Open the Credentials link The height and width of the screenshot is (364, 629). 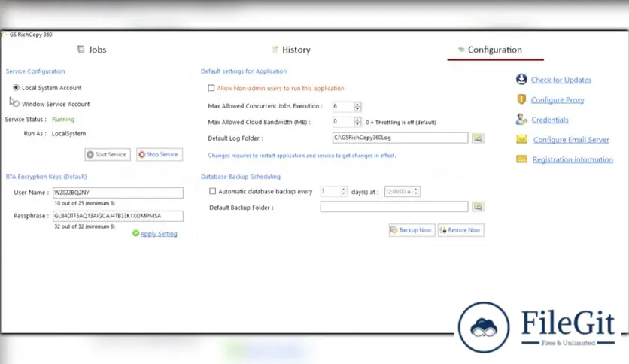549,120
